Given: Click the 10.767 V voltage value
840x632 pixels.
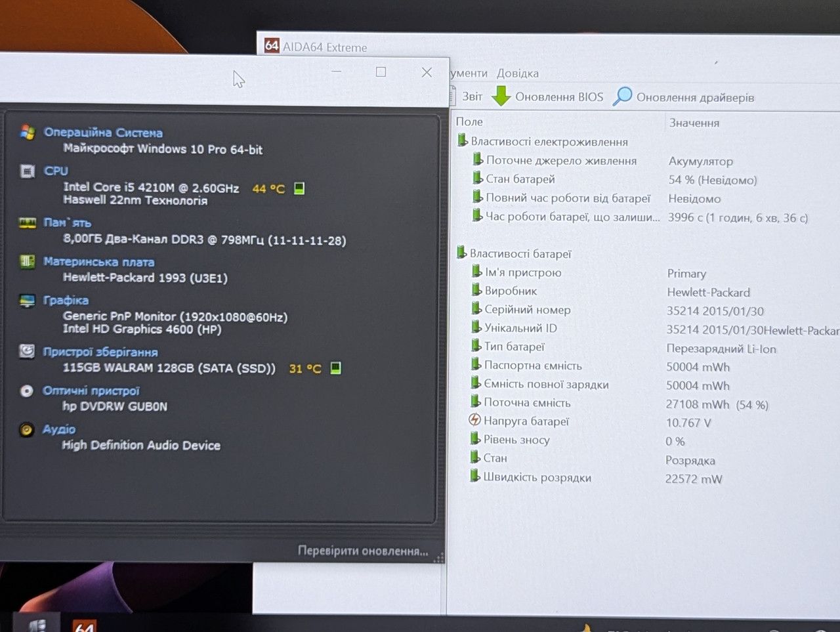Looking at the screenshot, I should pos(688,423).
